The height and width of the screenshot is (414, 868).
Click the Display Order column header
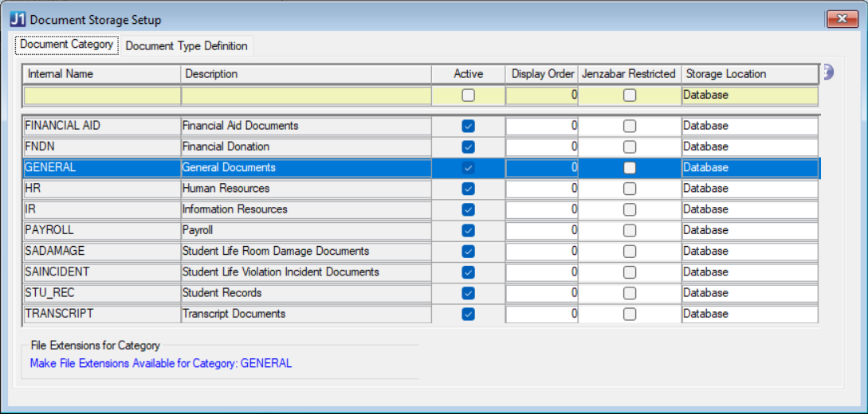click(542, 74)
